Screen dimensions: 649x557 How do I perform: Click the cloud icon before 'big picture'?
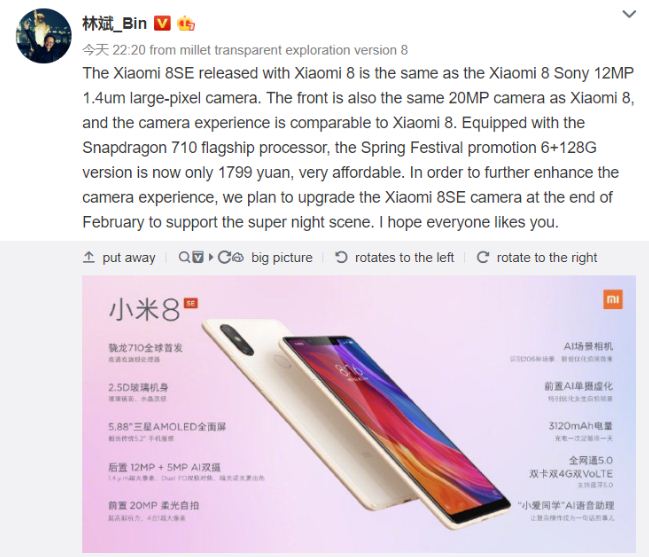238,257
